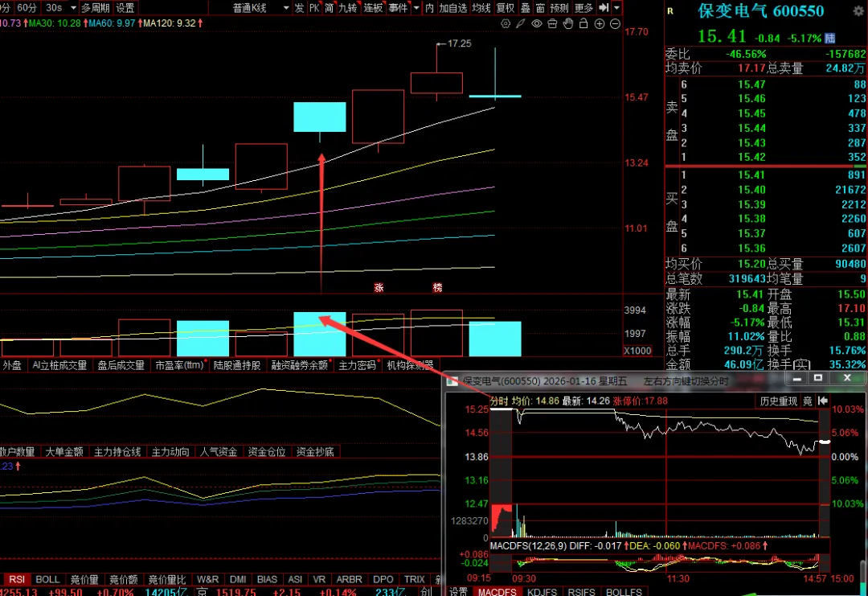Toggle 均线 moving averages display
868x596 pixels.
point(481,8)
